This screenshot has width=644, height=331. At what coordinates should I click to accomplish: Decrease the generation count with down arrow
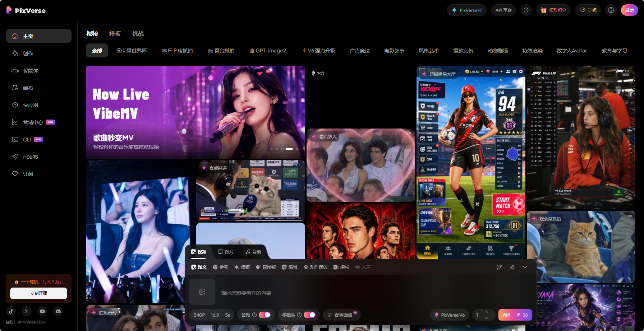tap(486, 318)
